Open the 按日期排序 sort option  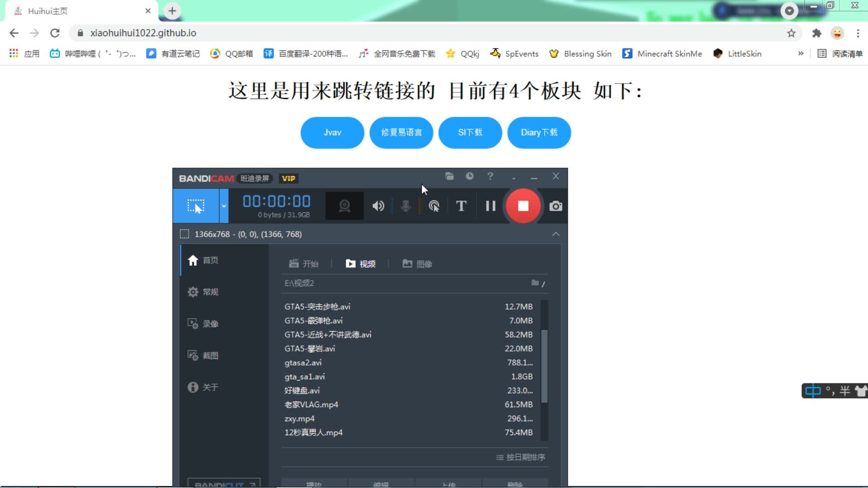coord(520,457)
